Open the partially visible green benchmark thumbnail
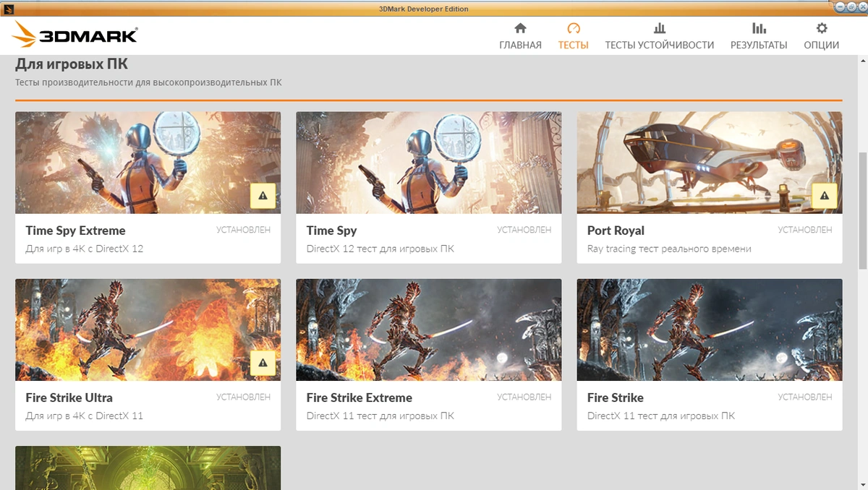Image resolution: width=868 pixels, height=490 pixels. tap(148, 468)
